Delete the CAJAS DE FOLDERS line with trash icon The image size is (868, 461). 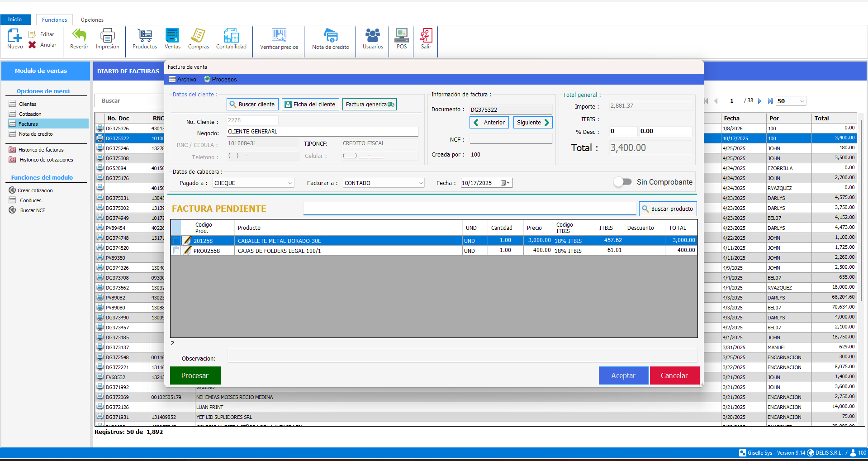(x=176, y=251)
